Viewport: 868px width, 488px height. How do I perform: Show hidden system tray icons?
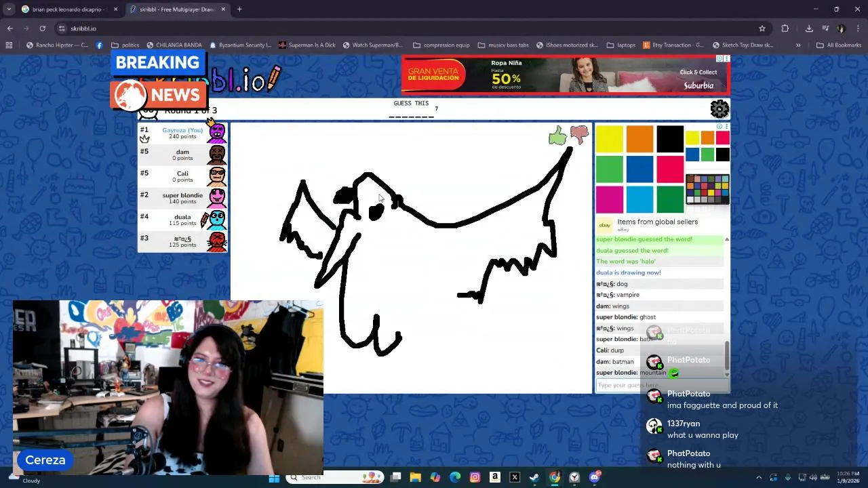(759, 478)
